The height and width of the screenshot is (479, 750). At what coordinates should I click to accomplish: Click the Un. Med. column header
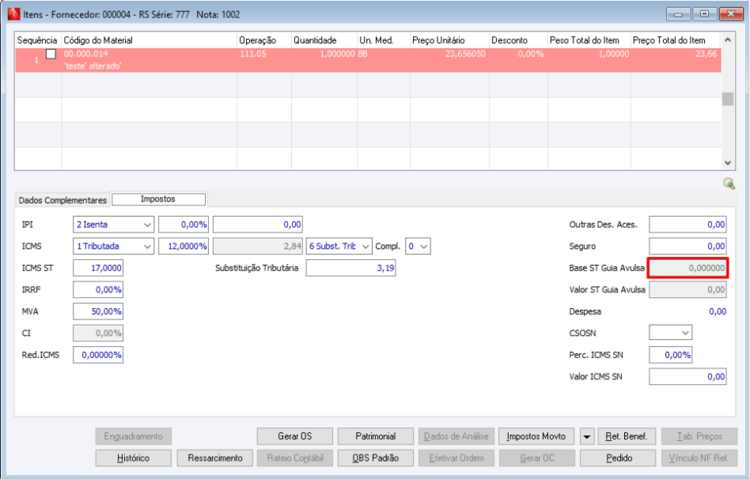(x=384, y=40)
